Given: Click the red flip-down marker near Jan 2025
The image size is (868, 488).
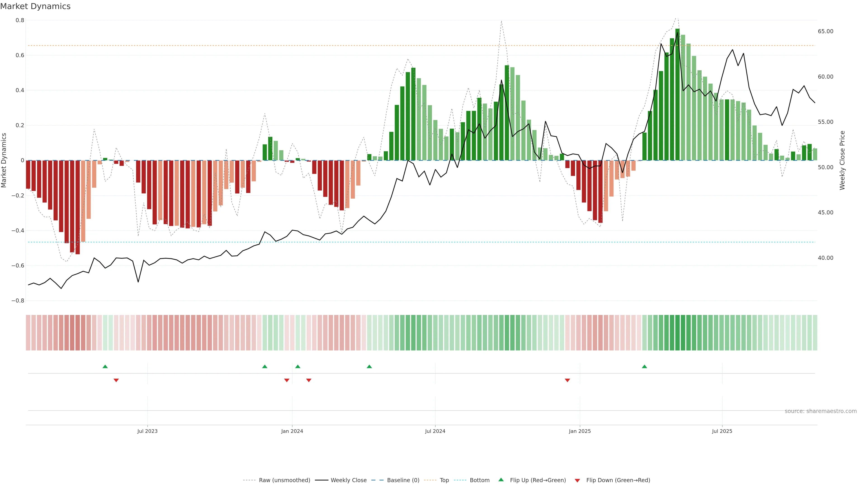Looking at the screenshot, I should point(567,380).
